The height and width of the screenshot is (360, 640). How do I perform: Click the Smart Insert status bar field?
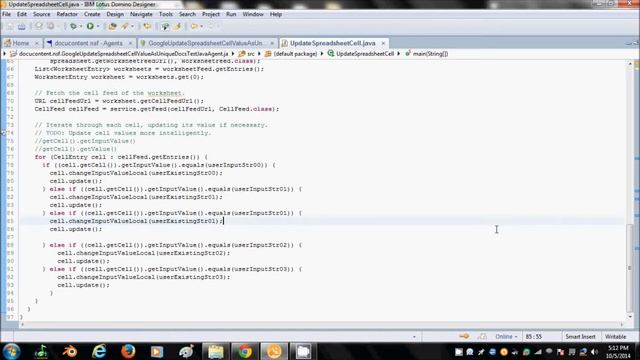tap(580, 337)
